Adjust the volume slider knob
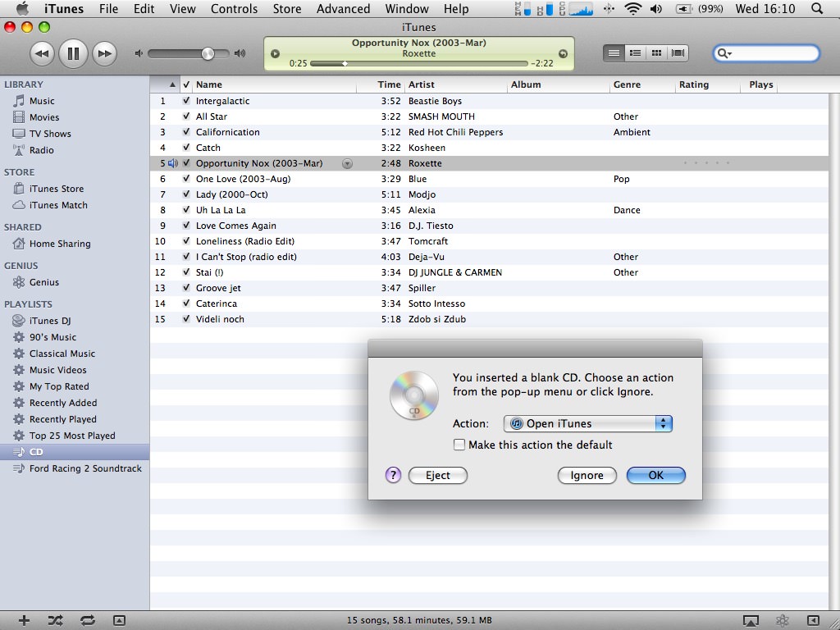This screenshot has height=630, width=840. pyautogui.click(x=208, y=53)
